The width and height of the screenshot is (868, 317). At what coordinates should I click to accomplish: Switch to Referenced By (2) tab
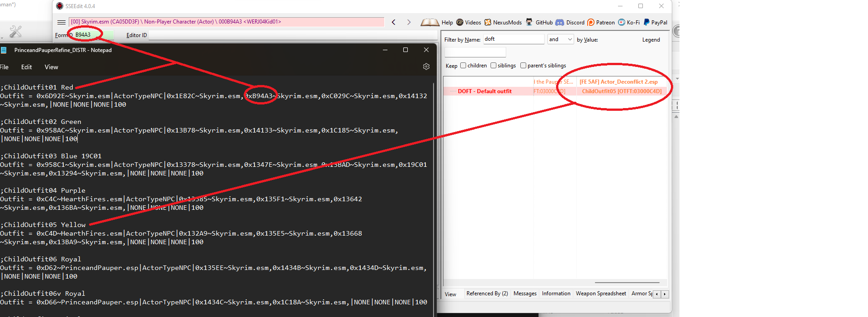tap(487, 293)
